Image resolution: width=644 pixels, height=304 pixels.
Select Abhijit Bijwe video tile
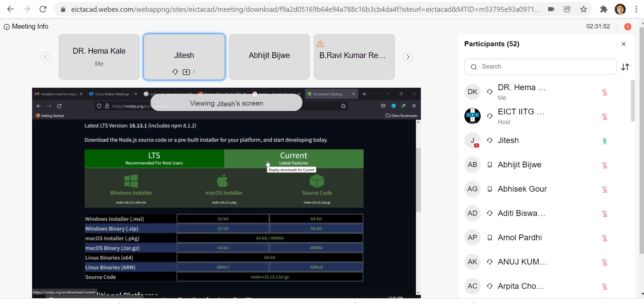(x=269, y=57)
